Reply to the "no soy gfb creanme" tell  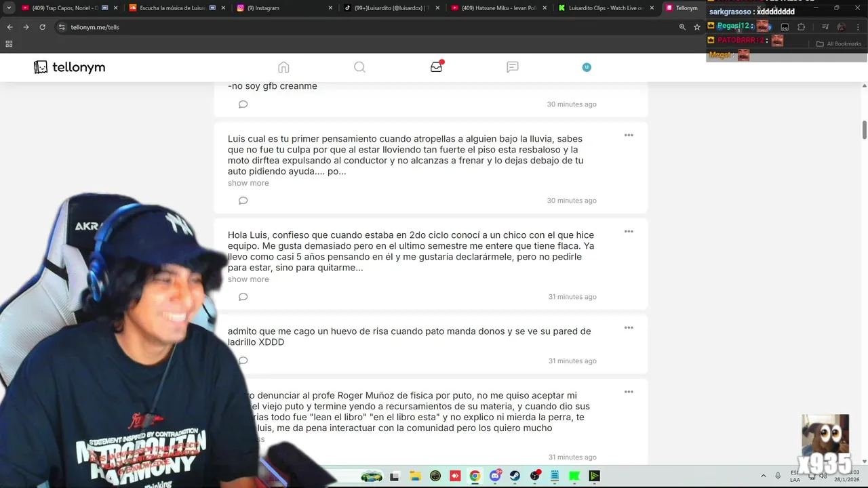(243, 104)
